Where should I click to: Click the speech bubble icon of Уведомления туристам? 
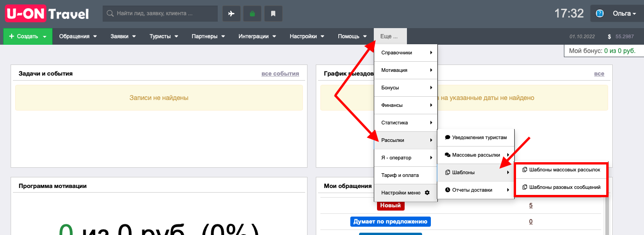click(x=447, y=137)
